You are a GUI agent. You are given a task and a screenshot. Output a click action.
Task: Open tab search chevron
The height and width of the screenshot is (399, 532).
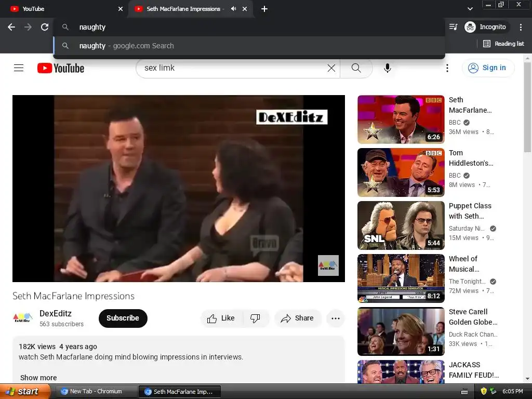(470, 9)
